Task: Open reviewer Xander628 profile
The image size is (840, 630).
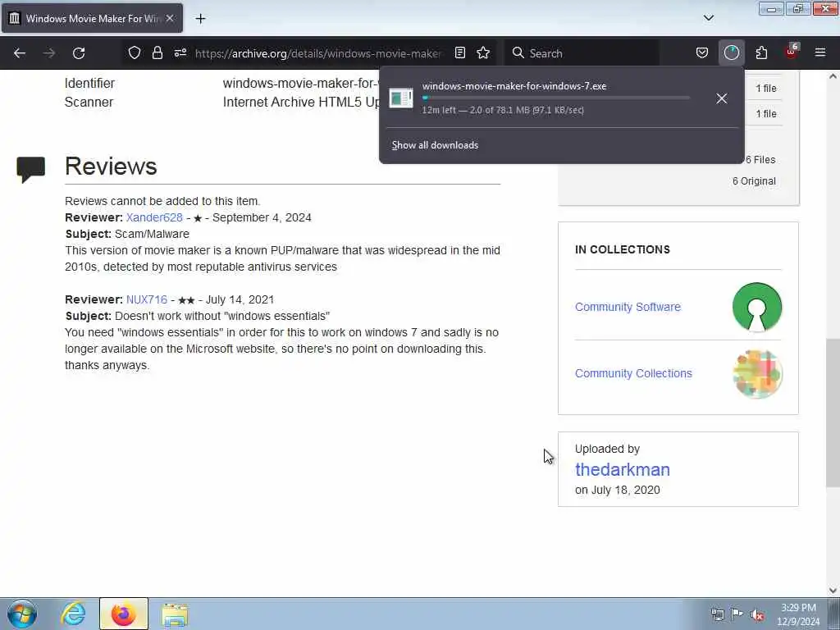Action: pos(154,217)
